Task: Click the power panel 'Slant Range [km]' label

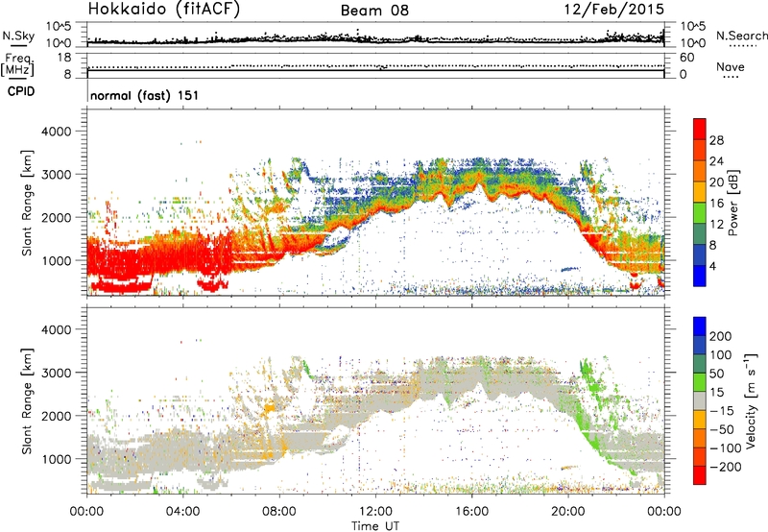Action: [28, 203]
